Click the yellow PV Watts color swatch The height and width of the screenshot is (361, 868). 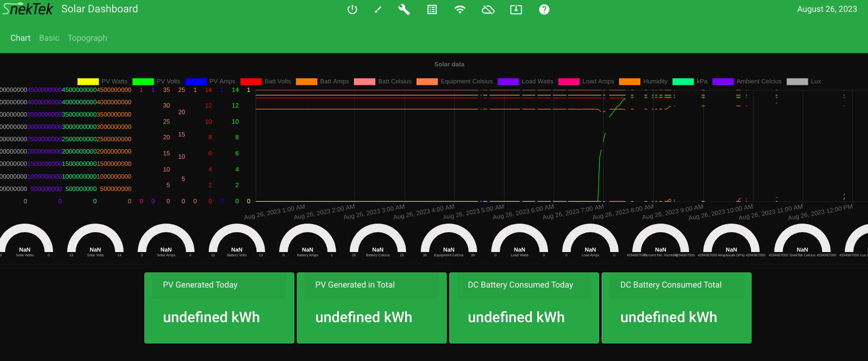tap(88, 81)
